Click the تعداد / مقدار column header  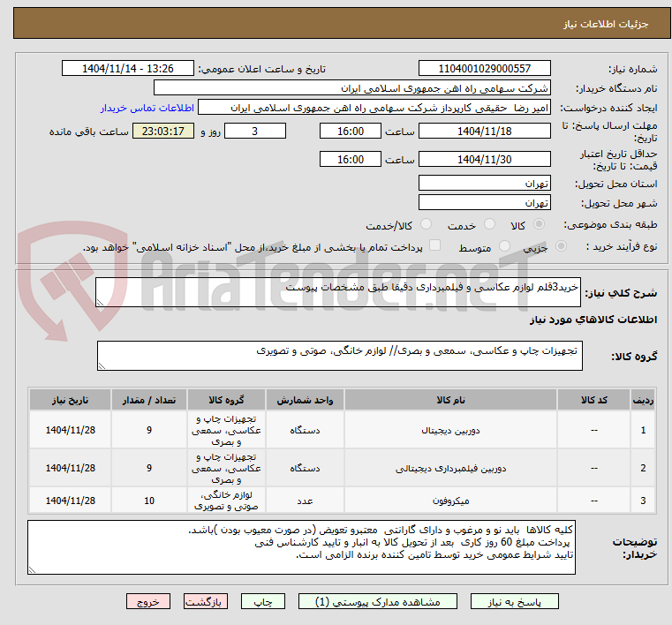tap(148, 400)
